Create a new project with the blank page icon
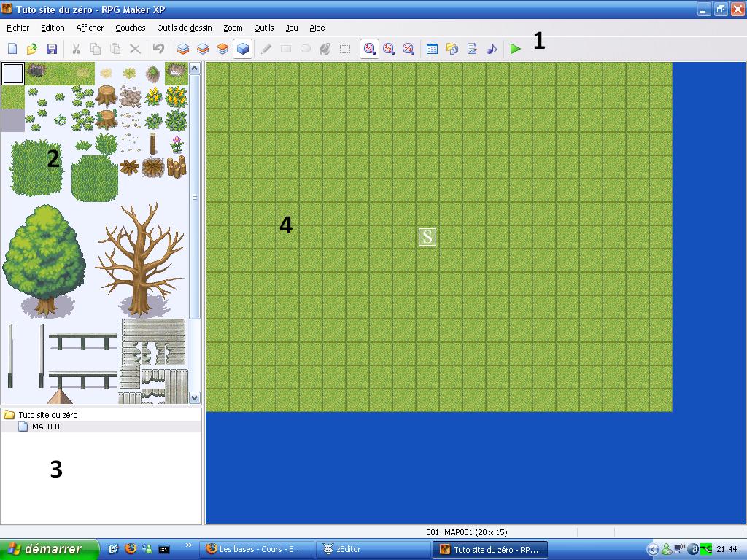Image resolution: width=747 pixels, height=560 pixels. [13, 49]
